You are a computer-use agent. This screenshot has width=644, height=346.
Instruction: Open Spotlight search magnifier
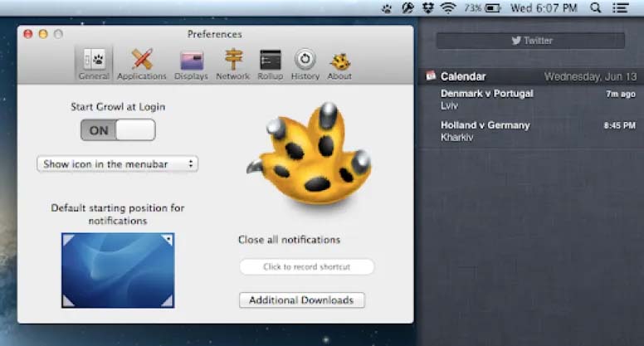click(x=596, y=7)
